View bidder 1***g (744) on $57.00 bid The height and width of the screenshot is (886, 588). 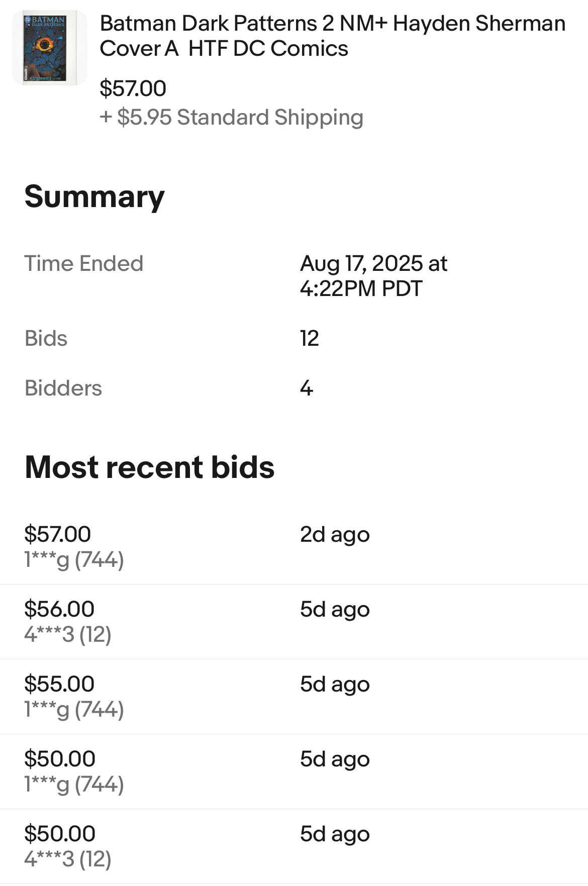coord(74,559)
